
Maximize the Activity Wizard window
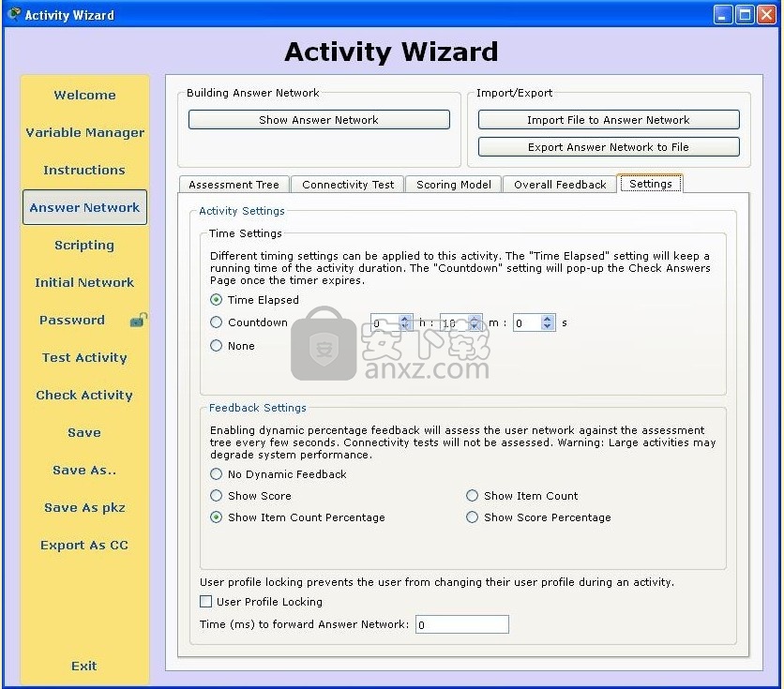[x=745, y=15]
